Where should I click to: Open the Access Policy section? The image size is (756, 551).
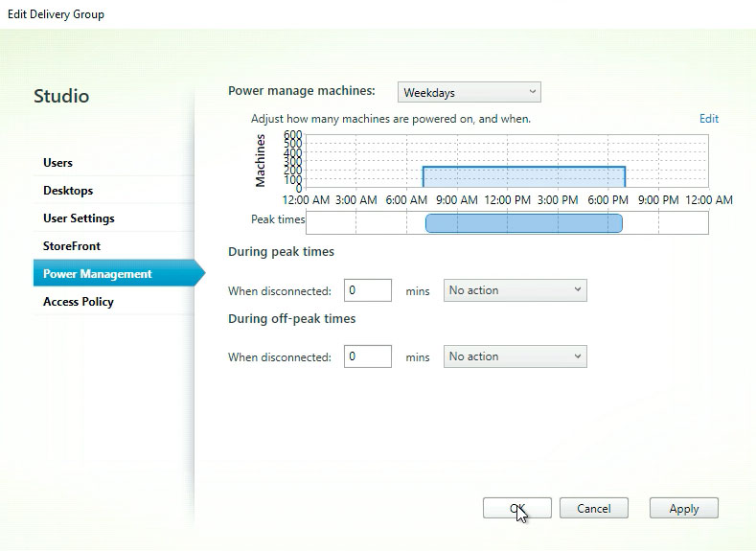[79, 302]
